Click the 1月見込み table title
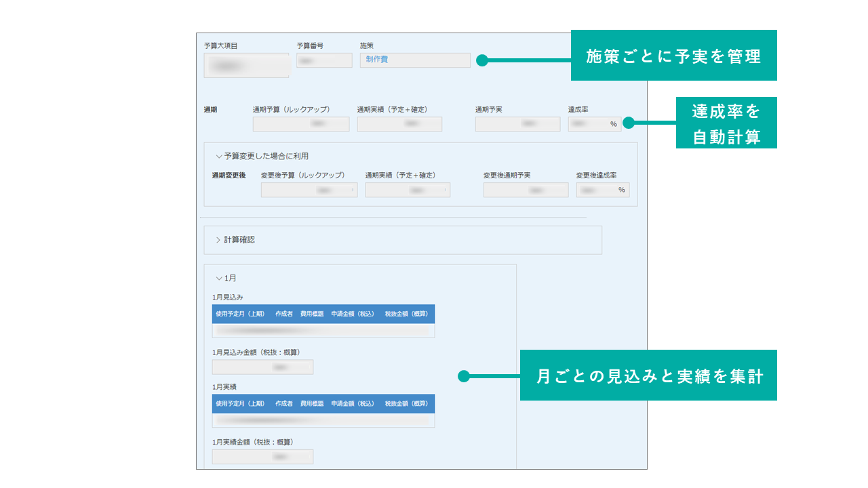The image size is (868, 488). 228,297
